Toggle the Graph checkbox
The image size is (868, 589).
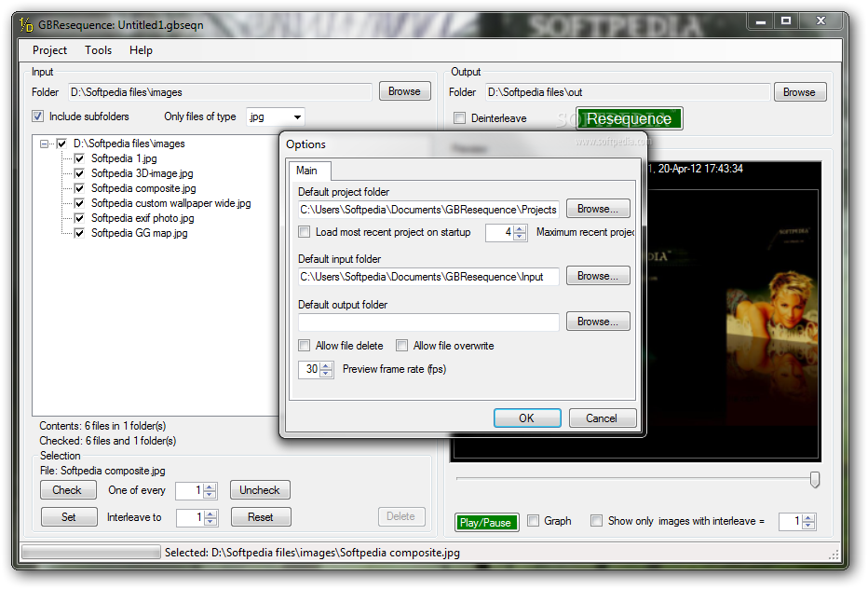coord(533,521)
